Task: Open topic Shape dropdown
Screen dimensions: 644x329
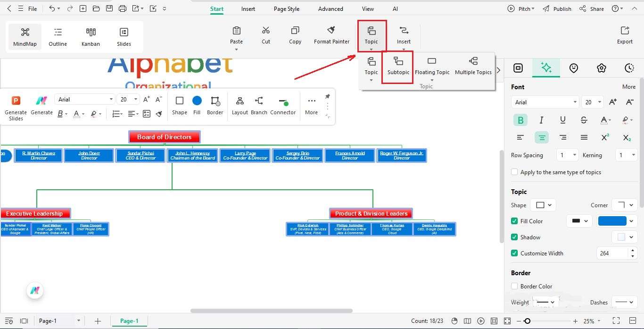Action: (543, 205)
